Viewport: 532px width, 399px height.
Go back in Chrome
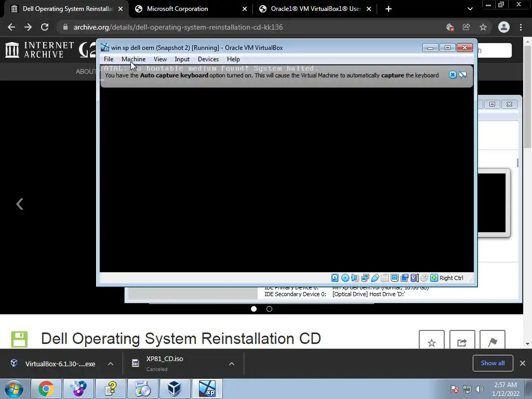[x=11, y=27]
